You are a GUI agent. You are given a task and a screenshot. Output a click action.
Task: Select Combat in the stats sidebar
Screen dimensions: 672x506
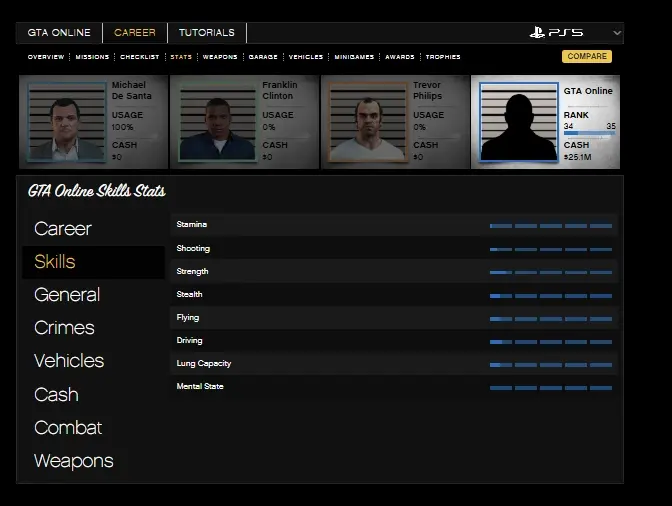click(x=68, y=428)
